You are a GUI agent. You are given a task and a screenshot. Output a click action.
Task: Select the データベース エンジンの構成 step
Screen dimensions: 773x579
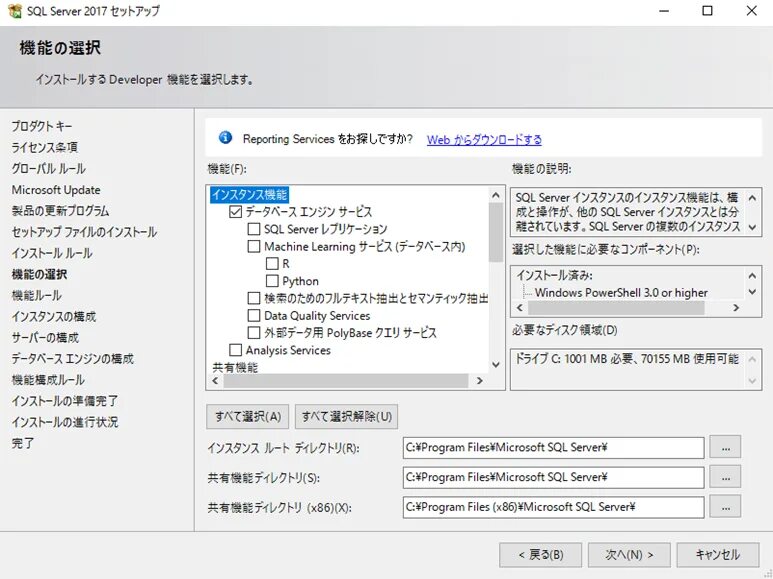(x=72, y=359)
